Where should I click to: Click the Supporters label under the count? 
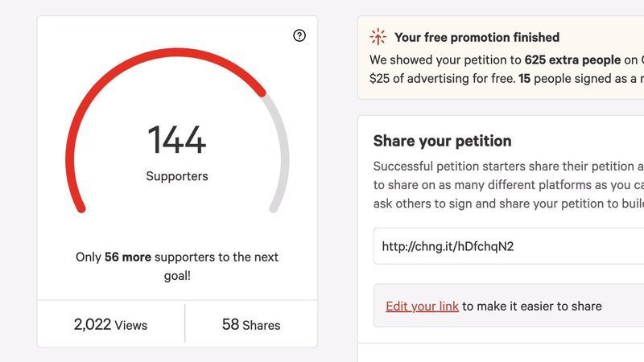point(177,175)
